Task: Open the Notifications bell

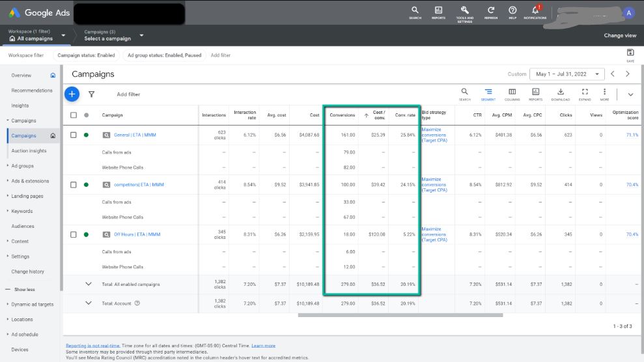Action: 535,12
